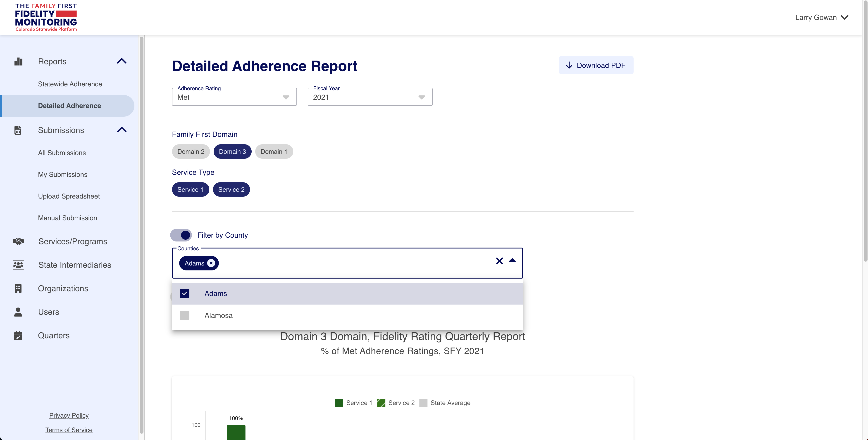Toggle the Service 1 chip
The height and width of the screenshot is (440, 868).
coord(190,189)
